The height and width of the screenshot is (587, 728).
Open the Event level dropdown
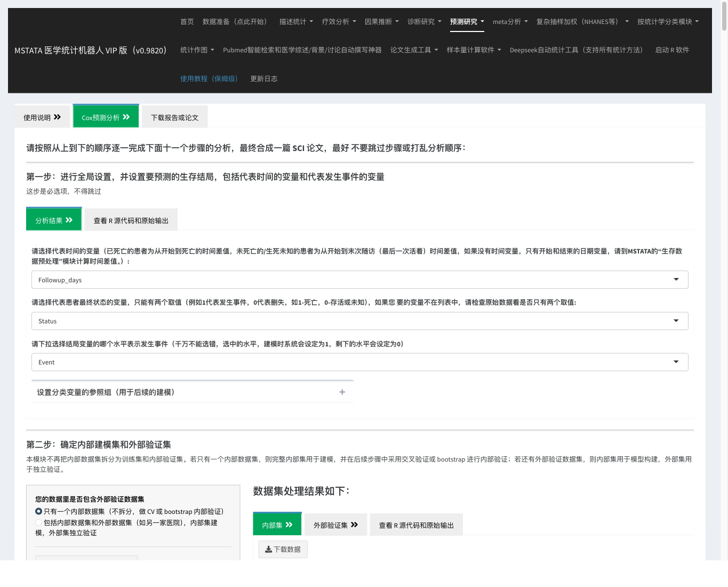(359, 362)
